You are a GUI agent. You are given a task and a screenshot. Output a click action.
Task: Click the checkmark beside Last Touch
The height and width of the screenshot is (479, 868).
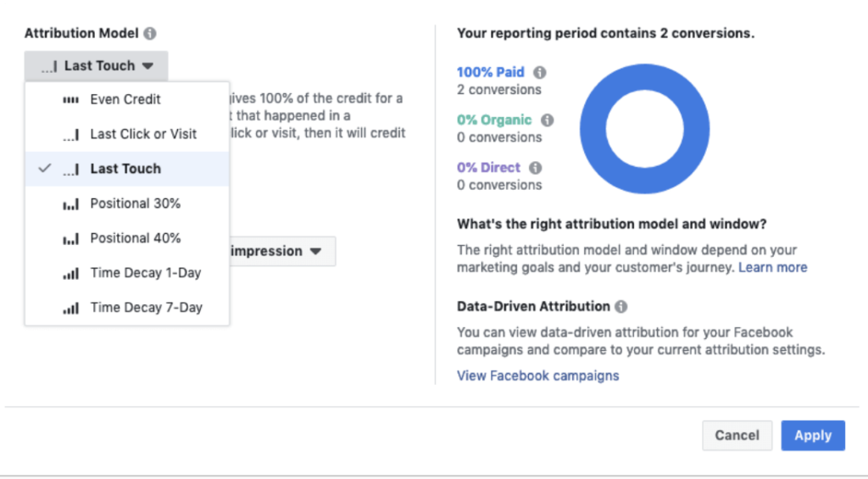[x=45, y=169]
